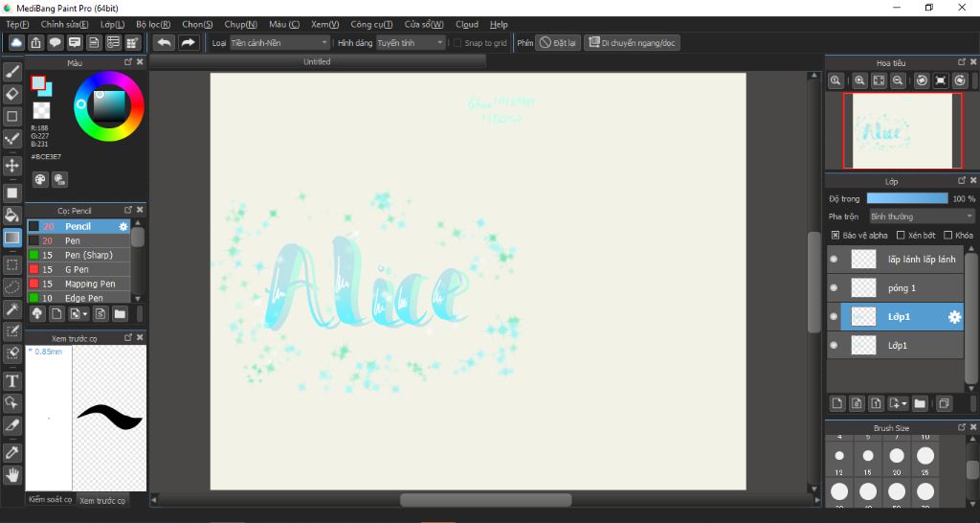Click the canvas horizontal scrollbar
Viewport: 980px width, 523px height.
click(x=485, y=500)
